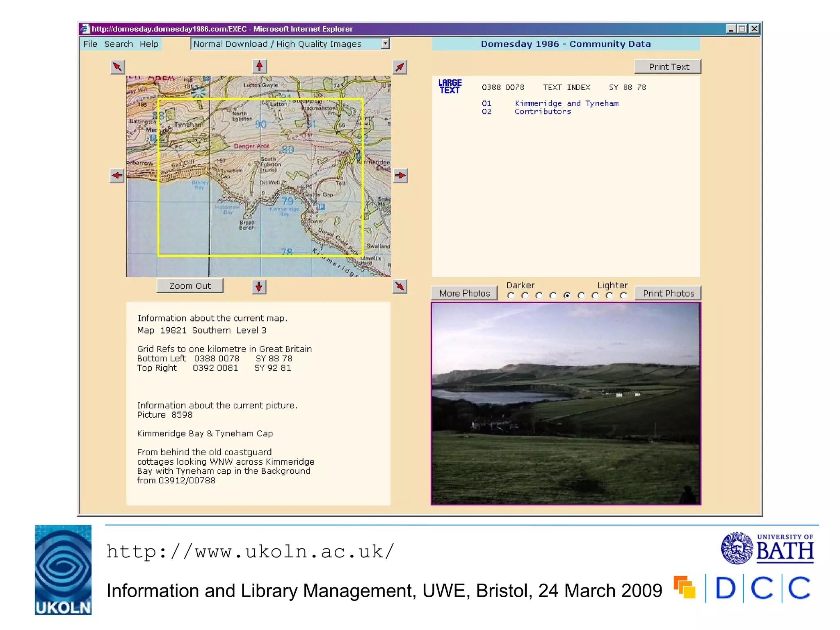Open the Help menu

[x=149, y=44]
